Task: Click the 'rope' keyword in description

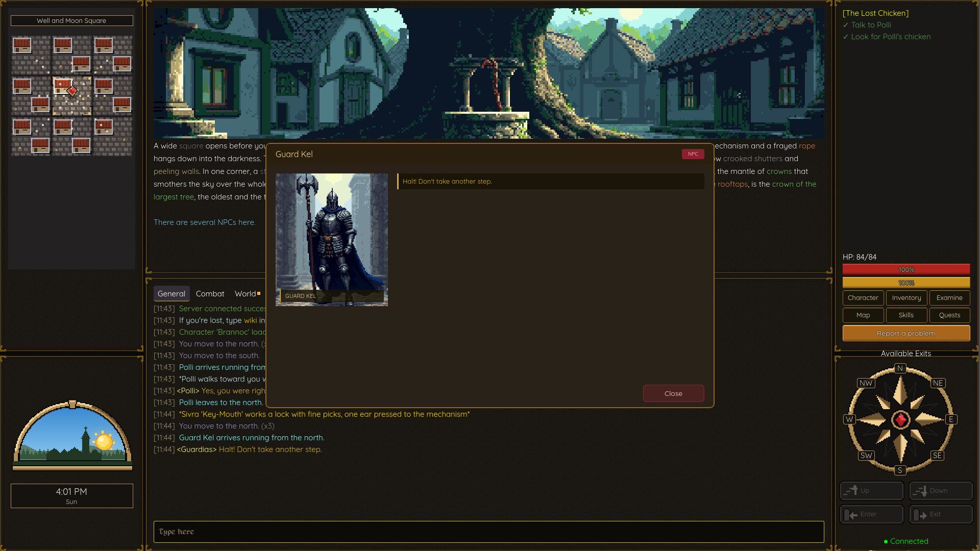Action: [807, 146]
